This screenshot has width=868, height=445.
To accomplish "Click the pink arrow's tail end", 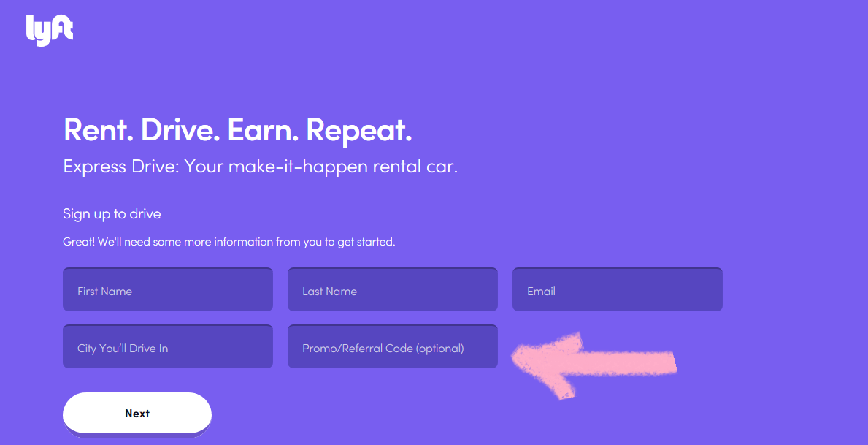I will [668, 363].
